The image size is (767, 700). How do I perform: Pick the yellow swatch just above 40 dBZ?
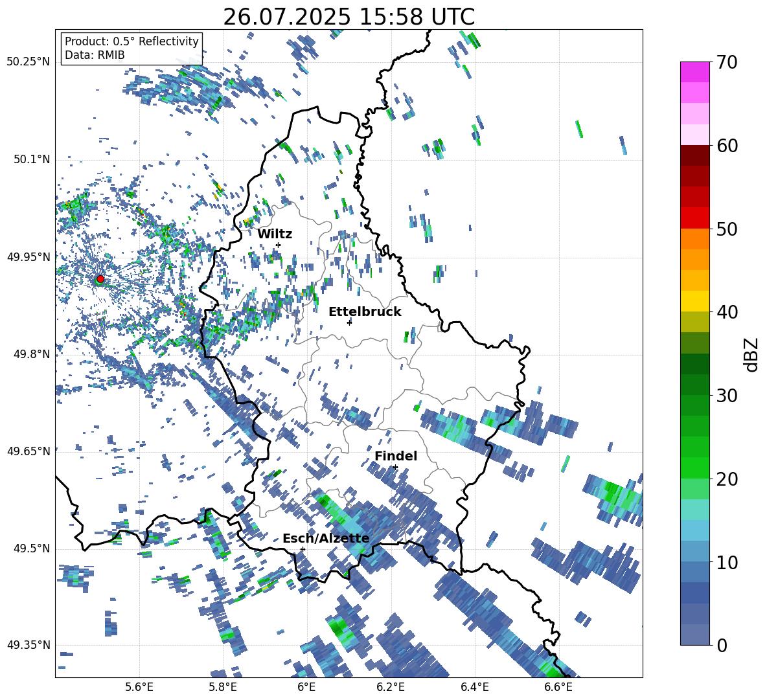point(694,301)
